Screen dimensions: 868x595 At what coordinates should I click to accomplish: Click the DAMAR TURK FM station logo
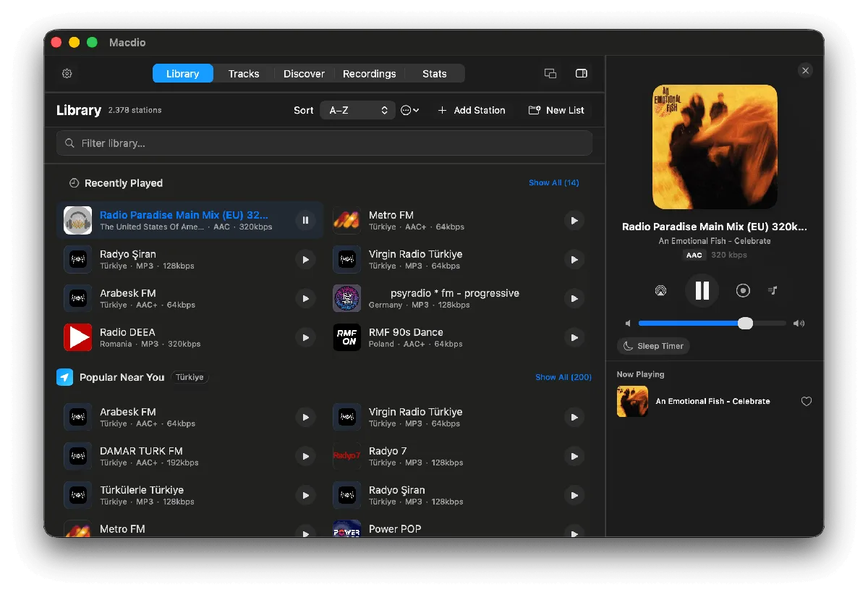tap(78, 456)
